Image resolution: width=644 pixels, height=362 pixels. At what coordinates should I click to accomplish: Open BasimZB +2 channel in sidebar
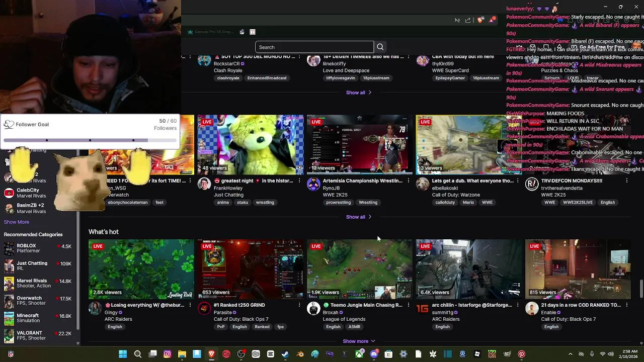tap(38, 208)
